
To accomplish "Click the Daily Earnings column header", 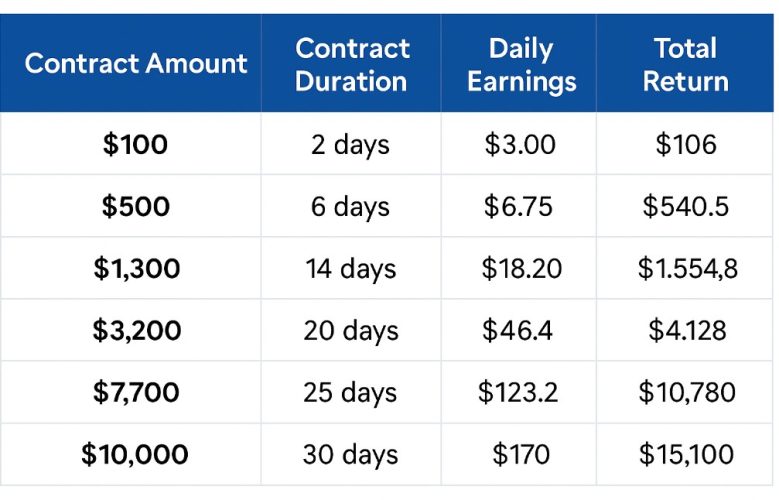I will pos(521,64).
